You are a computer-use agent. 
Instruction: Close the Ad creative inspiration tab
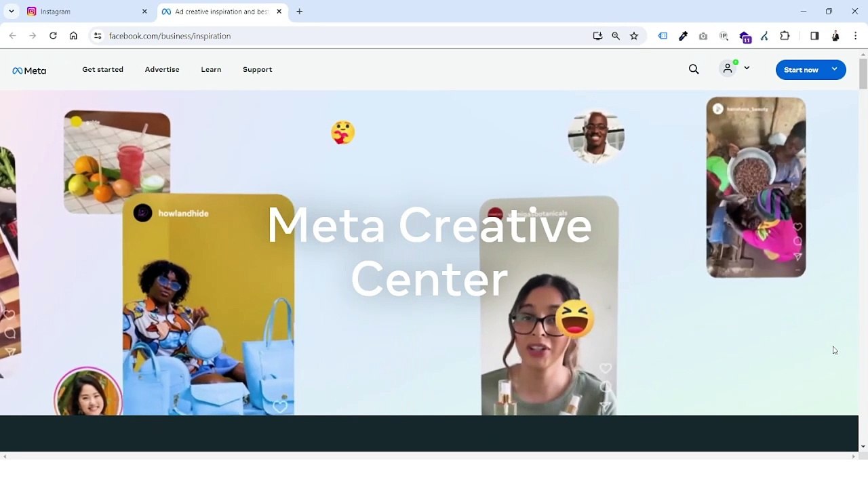tap(279, 12)
